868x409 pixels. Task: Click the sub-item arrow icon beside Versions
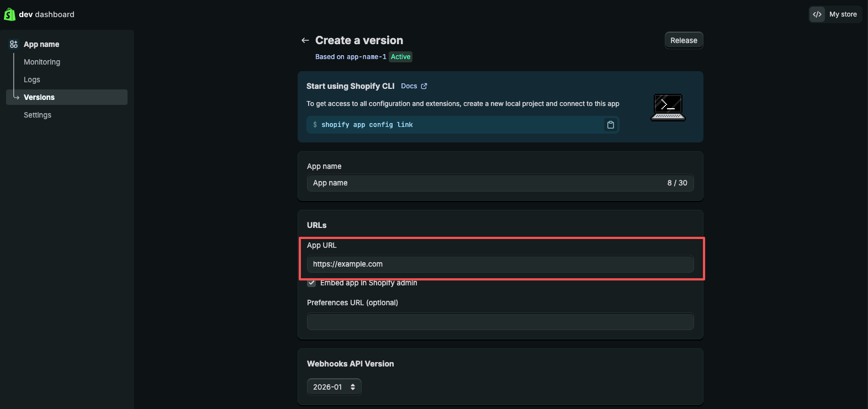16,97
